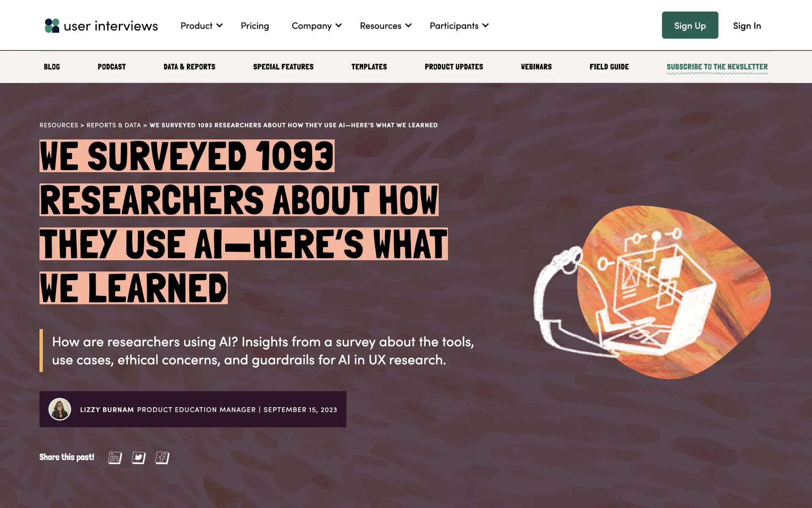Image resolution: width=812 pixels, height=508 pixels.
Task: Open the Participants dropdown menu
Action: [459, 26]
